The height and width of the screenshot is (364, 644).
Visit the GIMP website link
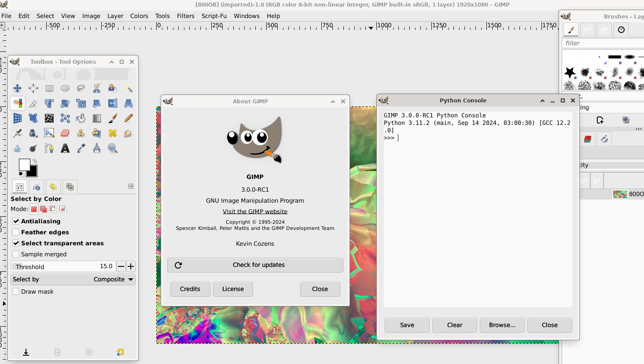coord(255,211)
